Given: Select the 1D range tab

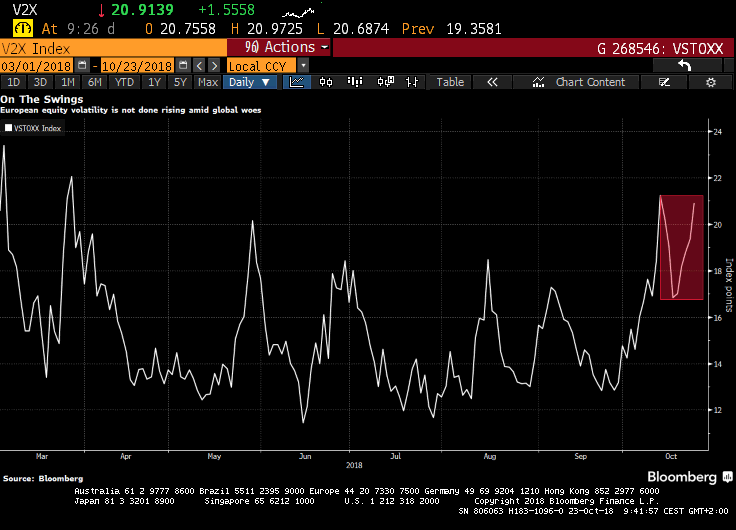Looking at the screenshot, I should [x=13, y=82].
